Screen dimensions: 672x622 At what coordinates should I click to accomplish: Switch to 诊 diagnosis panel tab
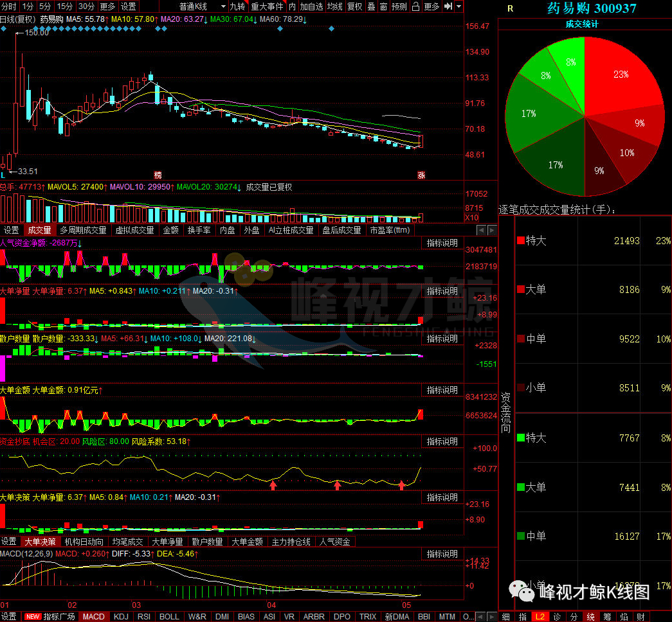coord(557,617)
